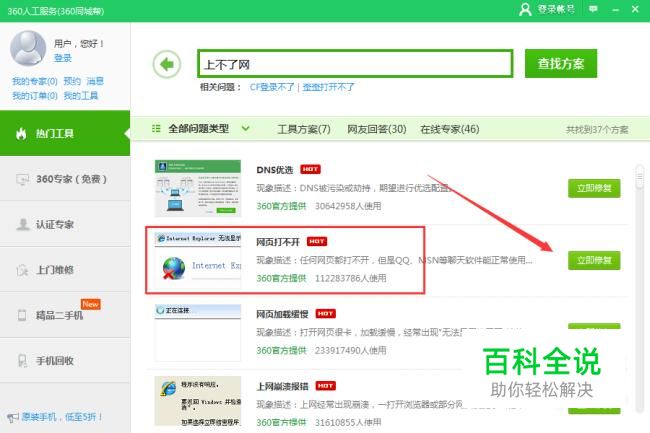Switch to 工具方案(7) tab
This screenshot has height=433, width=650.
click(304, 129)
